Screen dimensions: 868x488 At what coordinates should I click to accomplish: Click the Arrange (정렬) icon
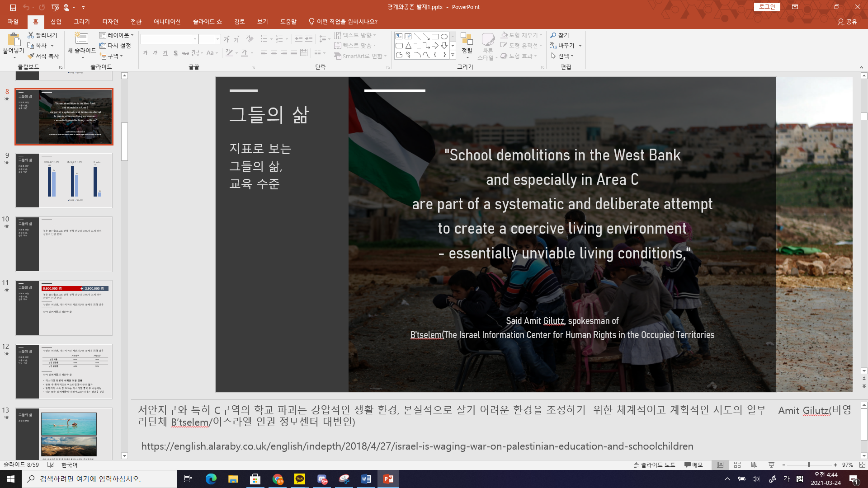(467, 40)
